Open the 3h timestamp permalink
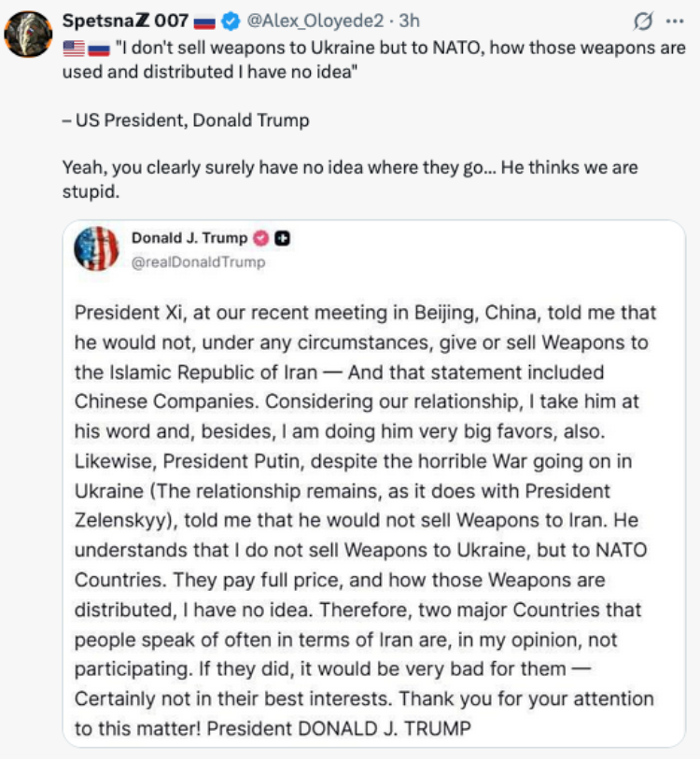This screenshot has height=759, width=700. point(409,21)
